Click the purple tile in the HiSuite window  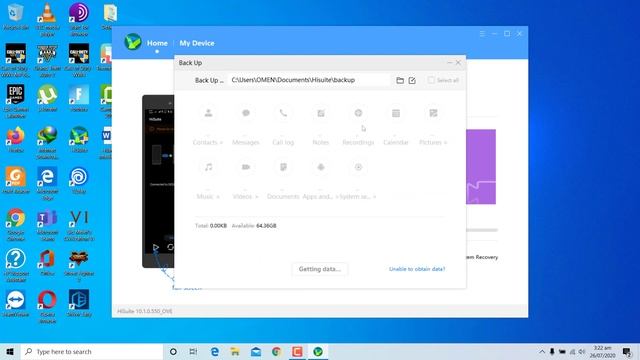(x=481, y=167)
